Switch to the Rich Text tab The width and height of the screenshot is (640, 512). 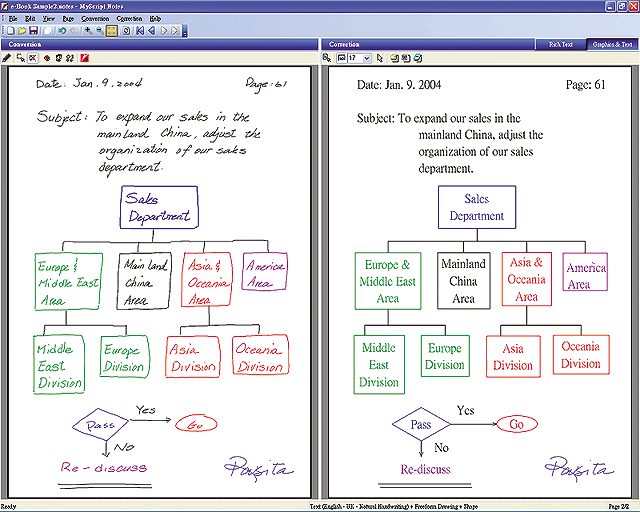(561, 44)
